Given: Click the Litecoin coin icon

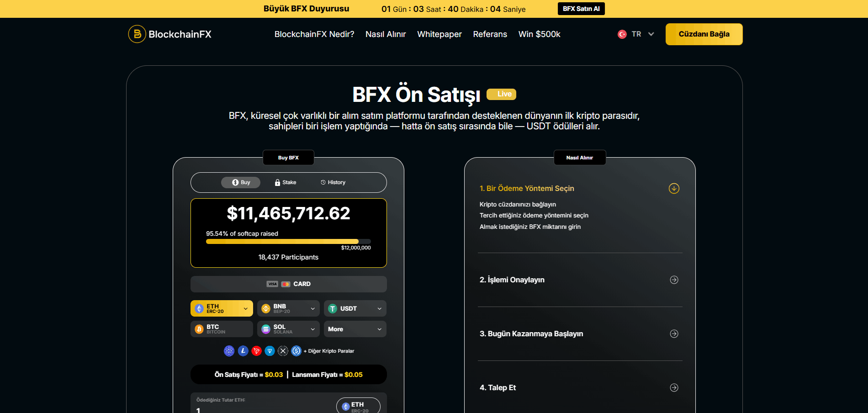Looking at the screenshot, I should click(243, 351).
